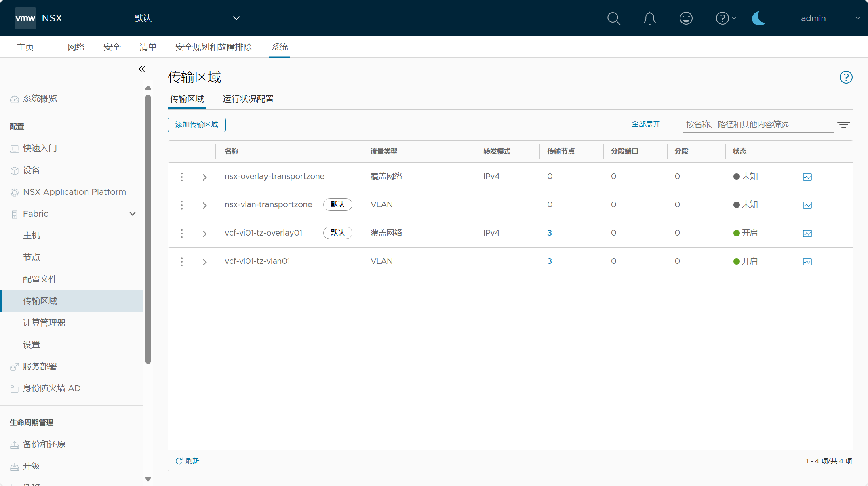Collapse the Fabric section in the sidebar
Screen dimensions: 868x486
(132, 214)
